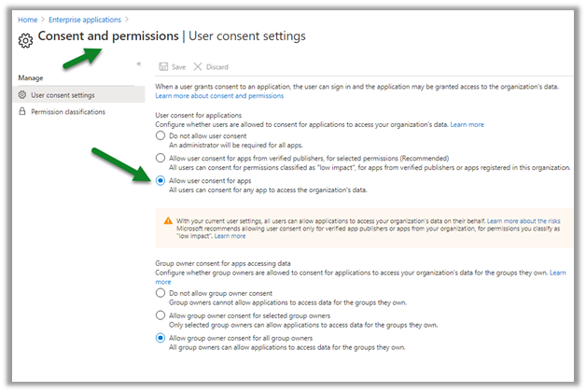Click the Discard button label
The image size is (586, 392).
(x=216, y=67)
